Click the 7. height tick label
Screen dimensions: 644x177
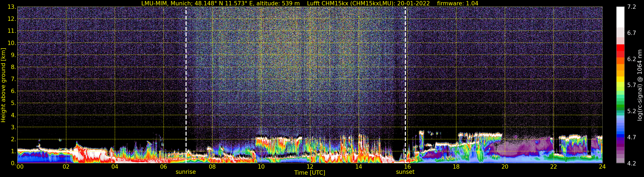[x=13, y=79]
